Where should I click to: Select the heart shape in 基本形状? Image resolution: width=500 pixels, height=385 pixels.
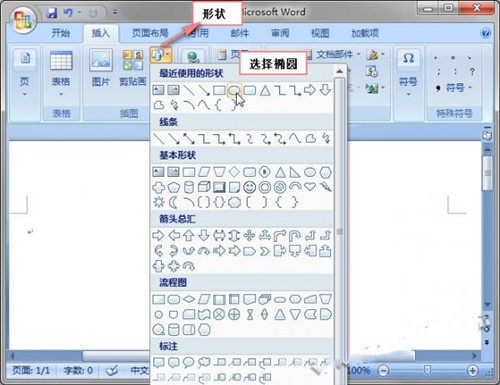pos(310,187)
